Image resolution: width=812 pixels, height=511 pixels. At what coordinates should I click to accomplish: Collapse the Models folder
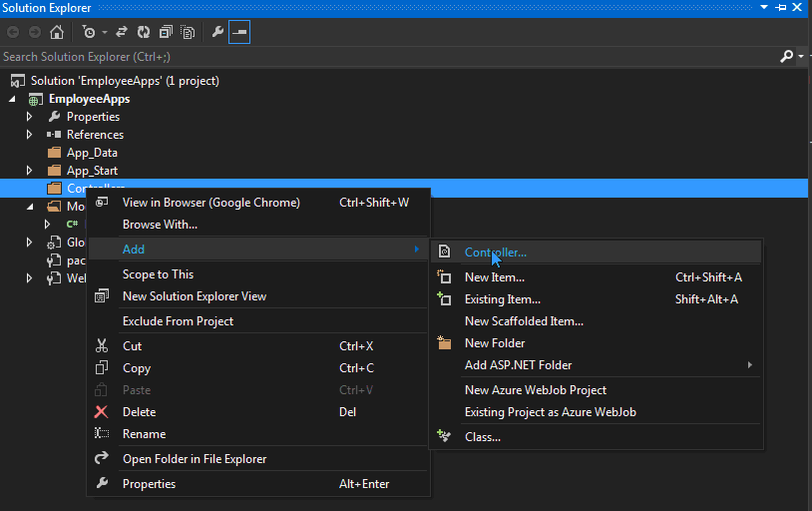coord(30,207)
